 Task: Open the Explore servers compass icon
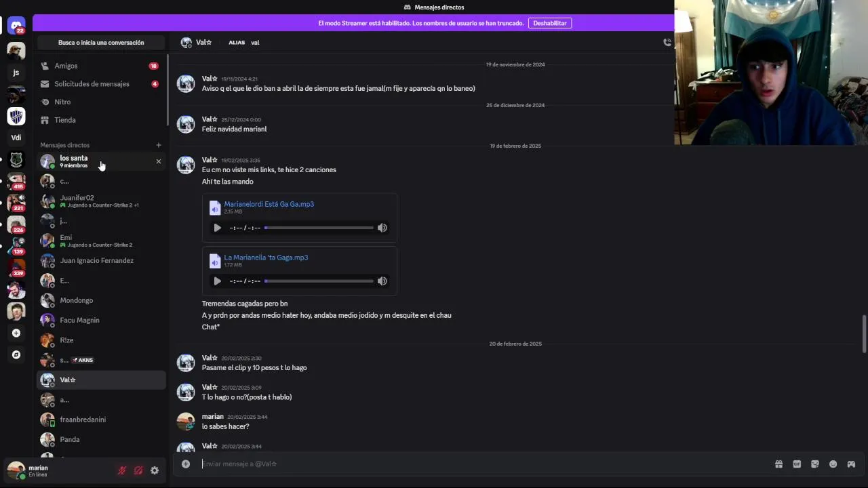[x=16, y=354]
